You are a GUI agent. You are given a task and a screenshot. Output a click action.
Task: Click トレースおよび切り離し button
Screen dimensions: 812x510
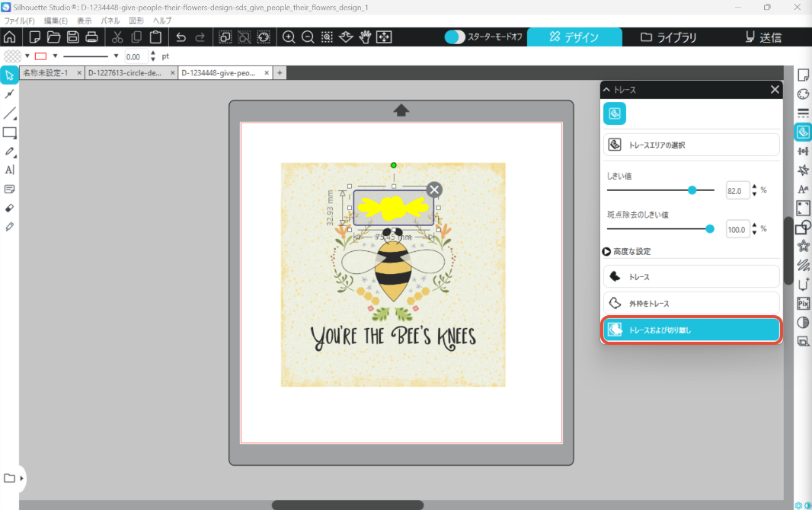tap(692, 330)
